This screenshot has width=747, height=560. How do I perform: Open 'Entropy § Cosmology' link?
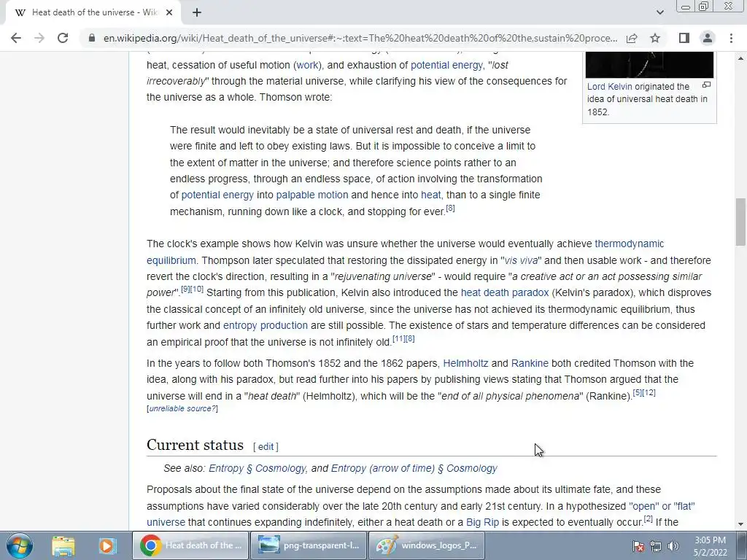[258, 469]
